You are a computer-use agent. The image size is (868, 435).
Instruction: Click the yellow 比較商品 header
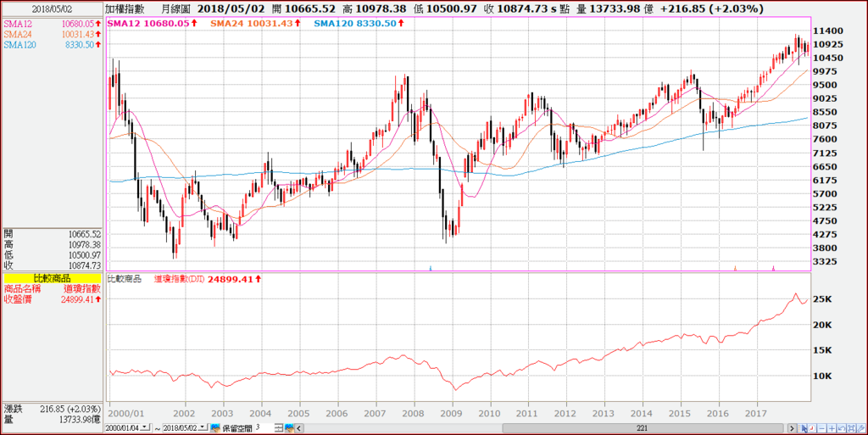click(x=52, y=278)
